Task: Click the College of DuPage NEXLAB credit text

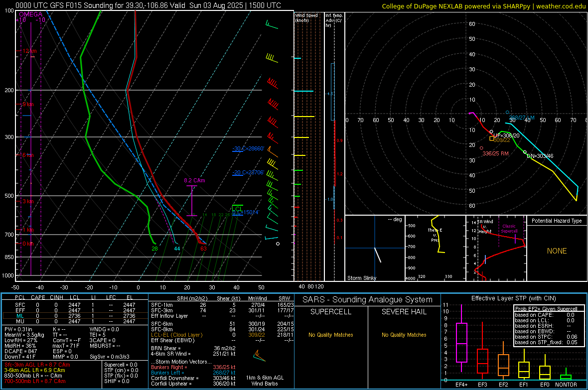Action: coord(483,6)
